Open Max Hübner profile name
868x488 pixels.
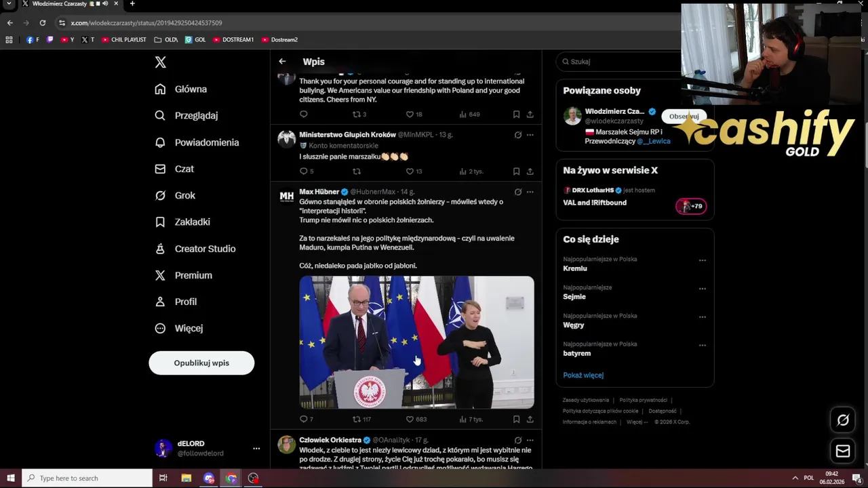(319, 192)
